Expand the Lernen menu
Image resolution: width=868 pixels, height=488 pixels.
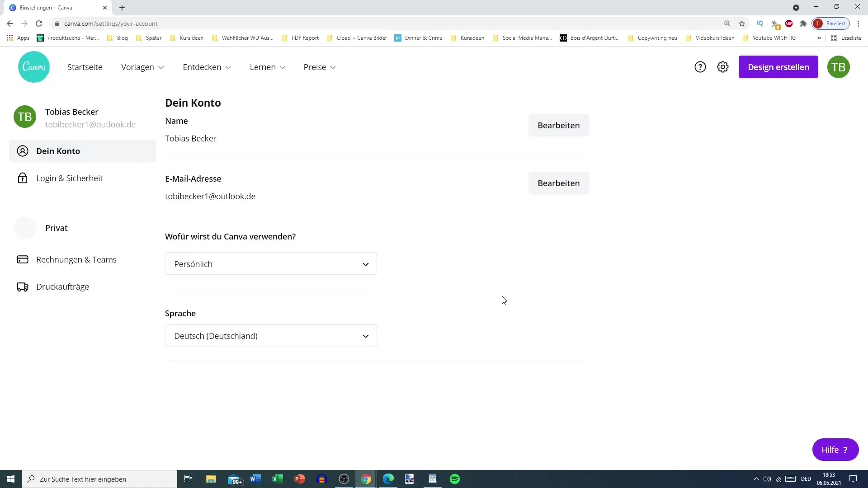[x=268, y=67]
